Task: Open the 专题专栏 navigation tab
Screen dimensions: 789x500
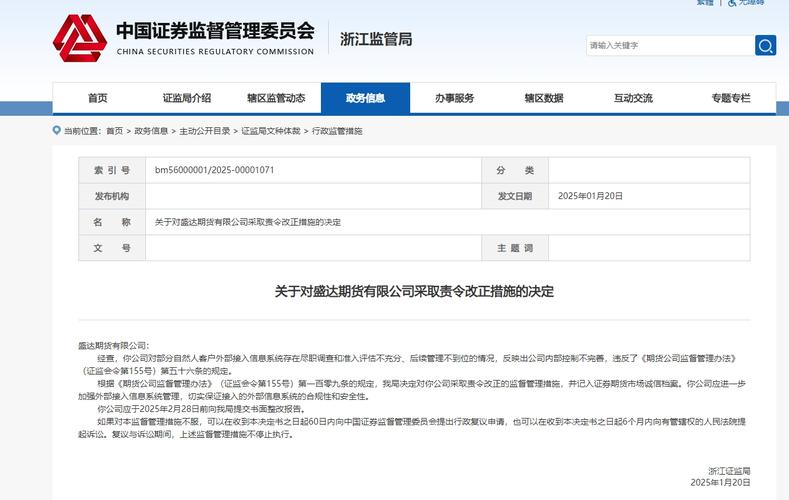Action: 731,98
